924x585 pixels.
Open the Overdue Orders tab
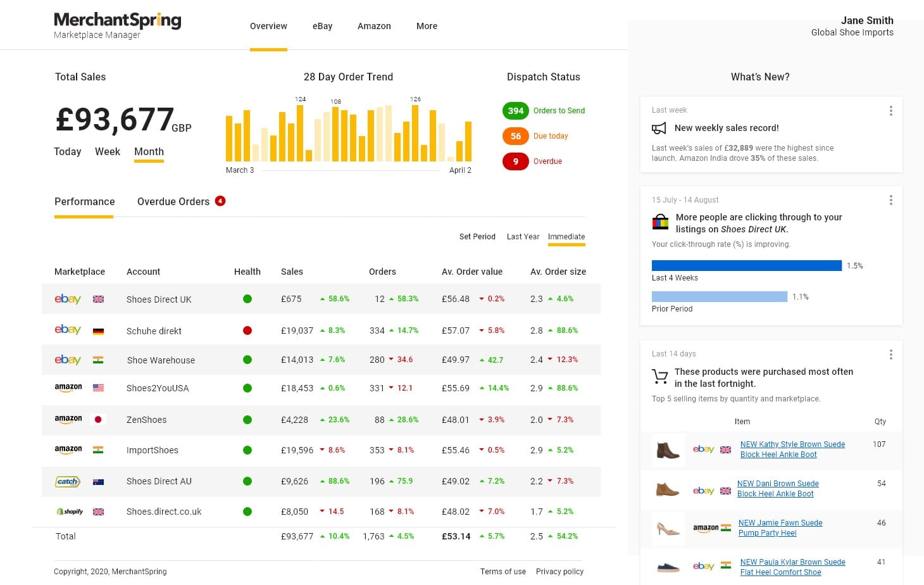coord(173,201)
